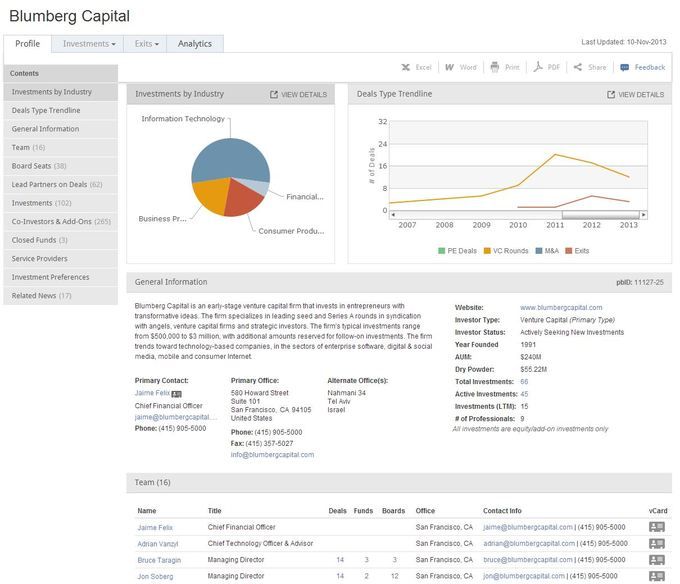Open the Exits dropdown tab

click(146, 44)
